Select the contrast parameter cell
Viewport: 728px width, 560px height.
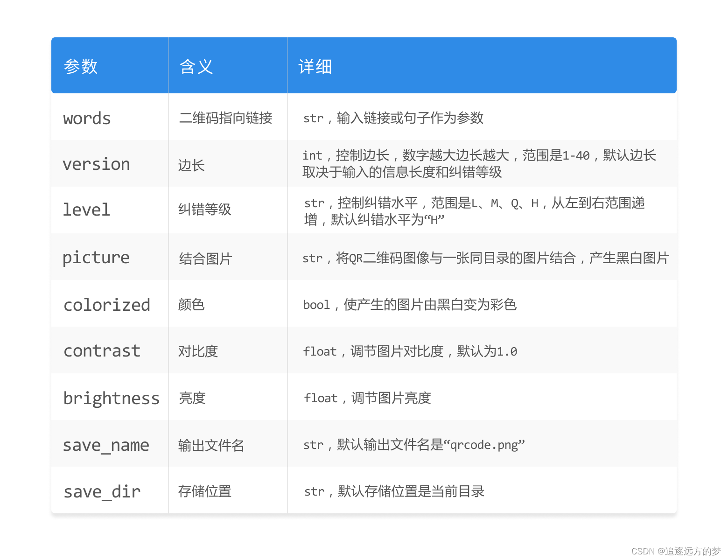pos(110,350)
